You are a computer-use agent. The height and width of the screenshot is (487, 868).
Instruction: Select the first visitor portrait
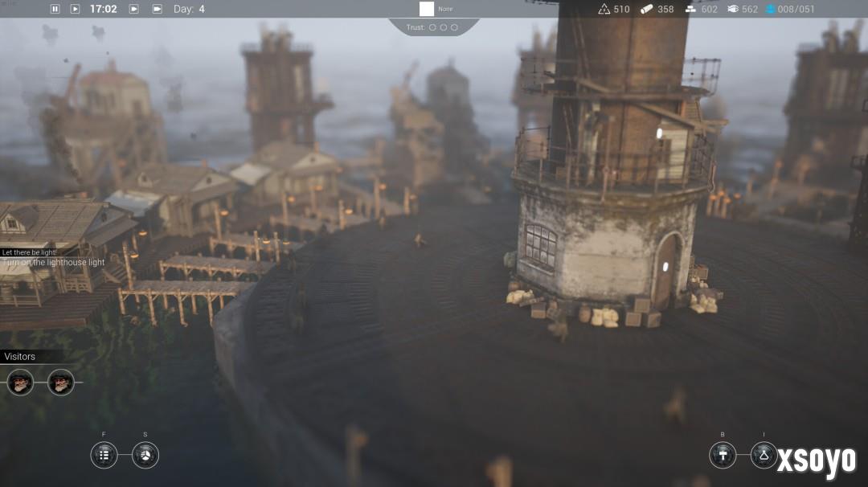point(20,382)
